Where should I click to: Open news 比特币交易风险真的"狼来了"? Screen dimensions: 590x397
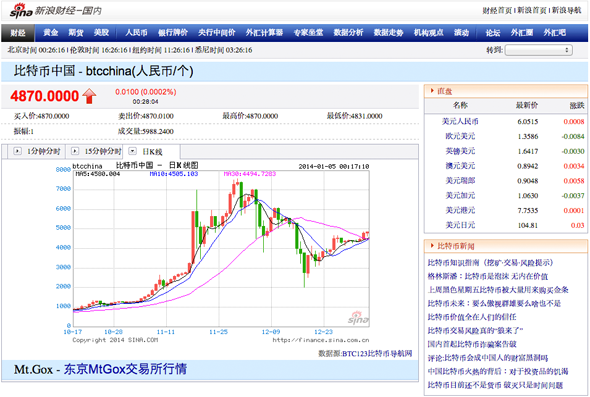[x=475, y=330]
